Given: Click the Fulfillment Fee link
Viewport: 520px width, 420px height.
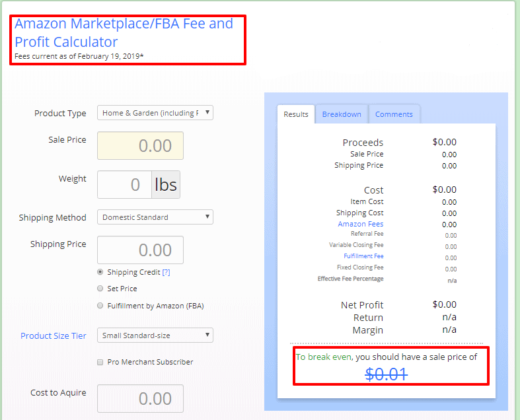Looking at the screenshot, I should 363,256.
